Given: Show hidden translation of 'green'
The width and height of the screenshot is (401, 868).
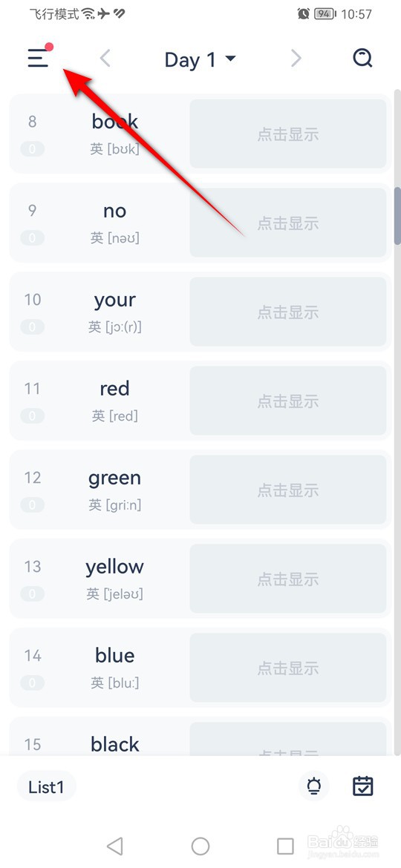Looking at the screenshot, I should point(288,490).
